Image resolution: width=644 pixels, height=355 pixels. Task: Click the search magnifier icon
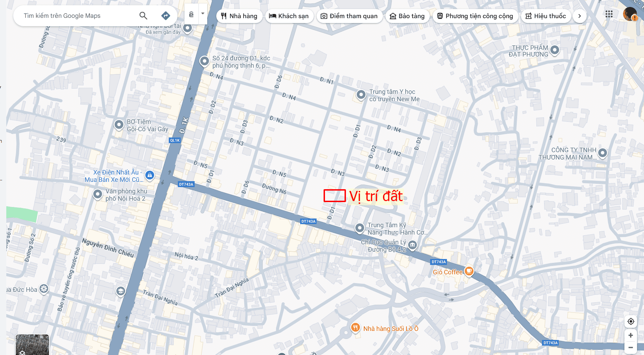click(143, 16)
